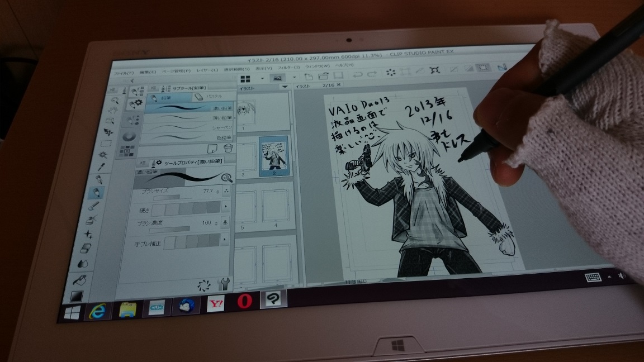644x362 pixels.
Task: Select the Auto select wand tool
Action: click(103, 155)
